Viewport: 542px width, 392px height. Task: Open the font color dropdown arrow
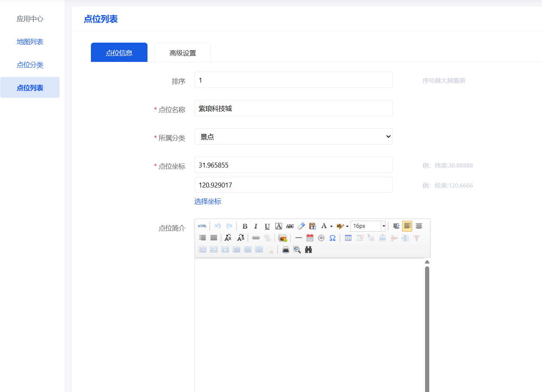[x=331, y=226]
